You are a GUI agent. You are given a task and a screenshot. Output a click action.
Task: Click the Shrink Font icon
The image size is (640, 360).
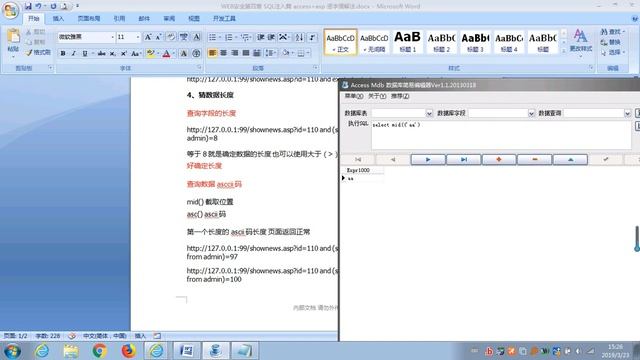click(158, 37)
